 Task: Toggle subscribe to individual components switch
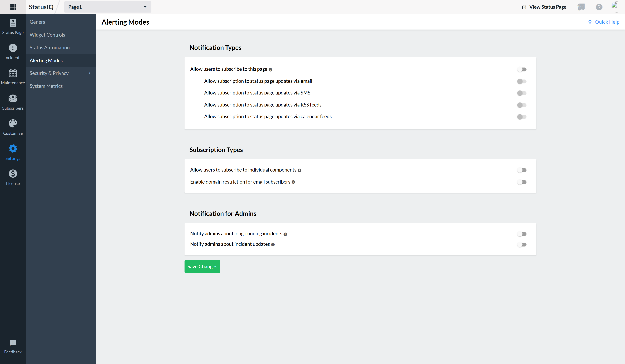tap(522, 170)
